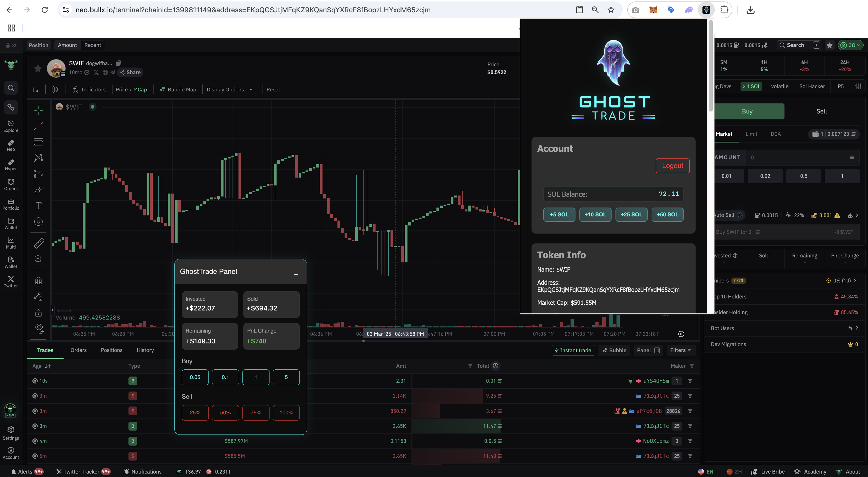868x477 pixels.
Task: Select the crosshair cursor chart tool
Action: click(38, 110)
